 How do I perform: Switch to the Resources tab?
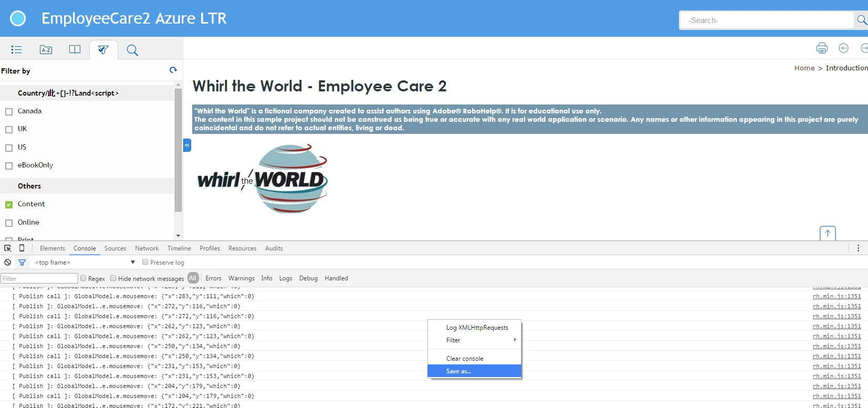point(243,248)
